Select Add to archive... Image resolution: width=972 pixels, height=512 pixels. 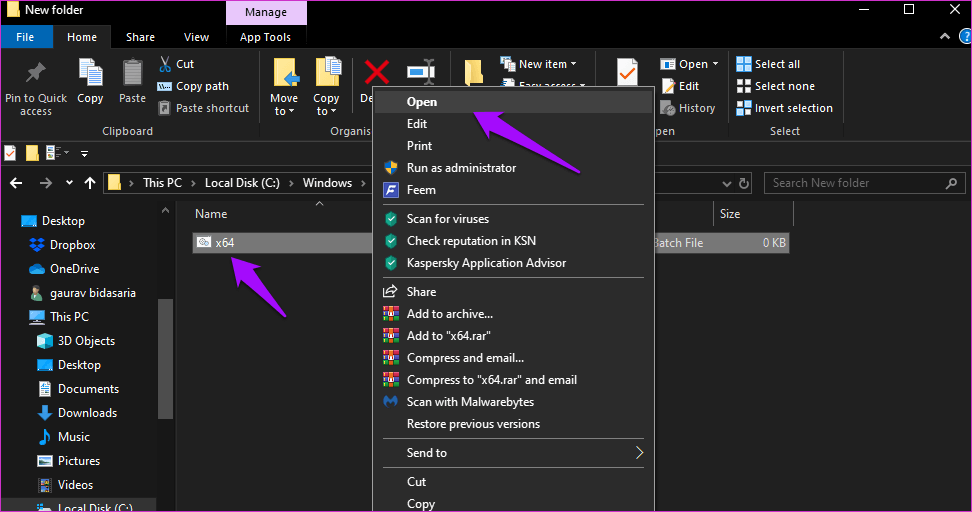(515, 314)
